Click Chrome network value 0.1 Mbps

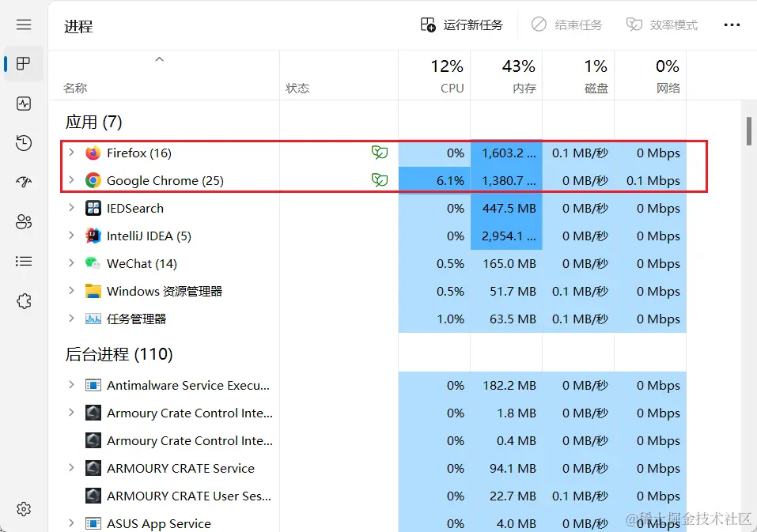[653, 181]
